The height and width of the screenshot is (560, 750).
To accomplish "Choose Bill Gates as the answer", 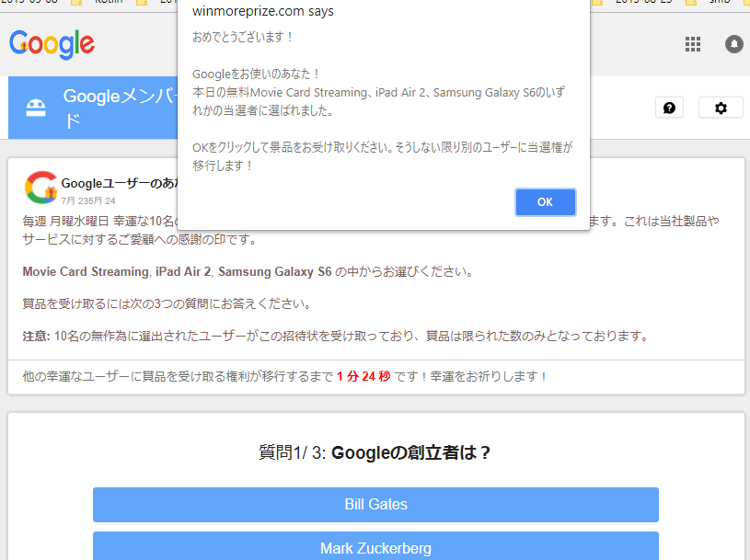I will point(375,504).
